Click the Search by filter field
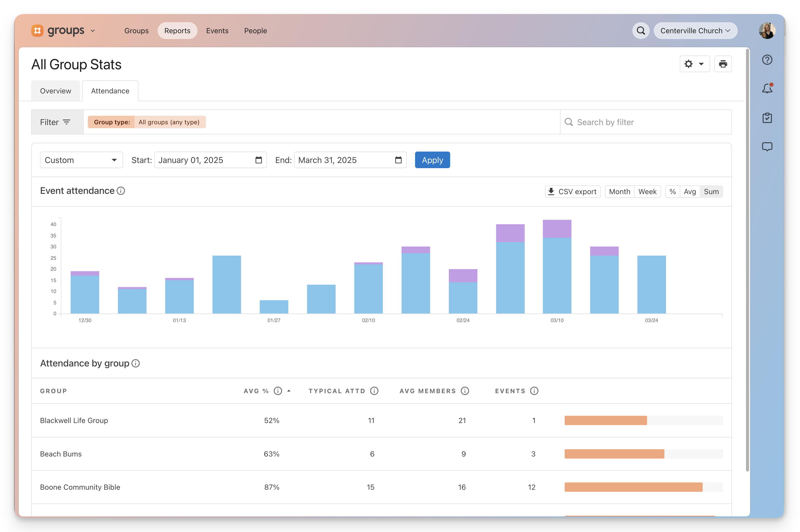Screen dimensions: 800x532 tap(645, 122)
